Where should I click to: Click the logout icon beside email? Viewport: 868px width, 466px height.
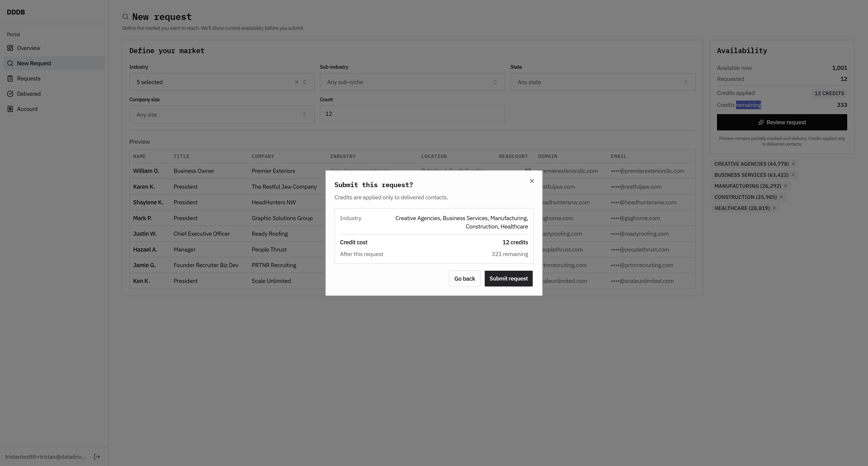tap(97, 457)
